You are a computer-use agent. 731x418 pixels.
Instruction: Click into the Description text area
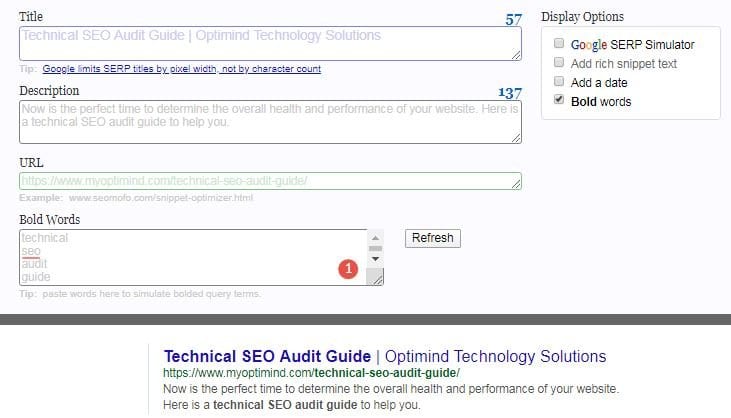pos(270,122)
